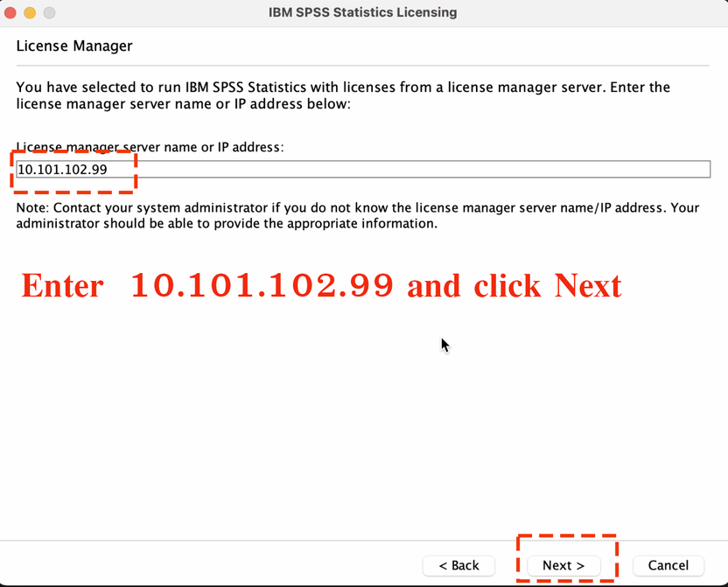Click the Next > button
This screenshot has width=728, height=587.
pos(563,566)
